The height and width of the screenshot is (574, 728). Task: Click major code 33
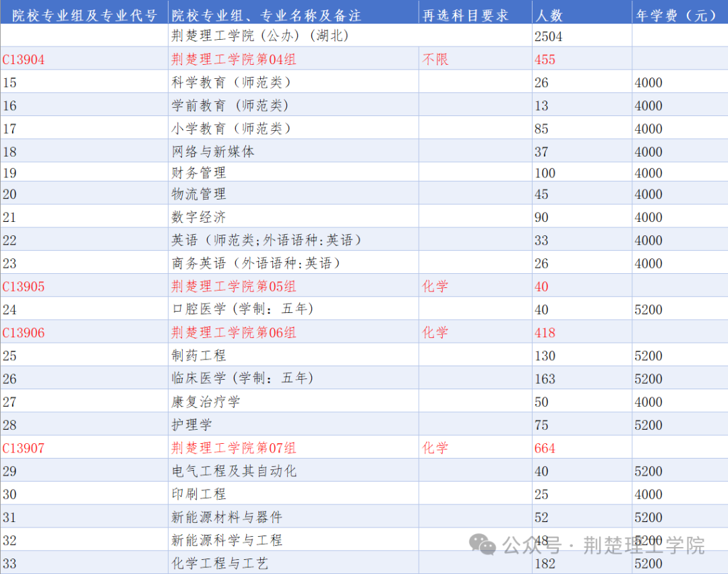point(9,564)
